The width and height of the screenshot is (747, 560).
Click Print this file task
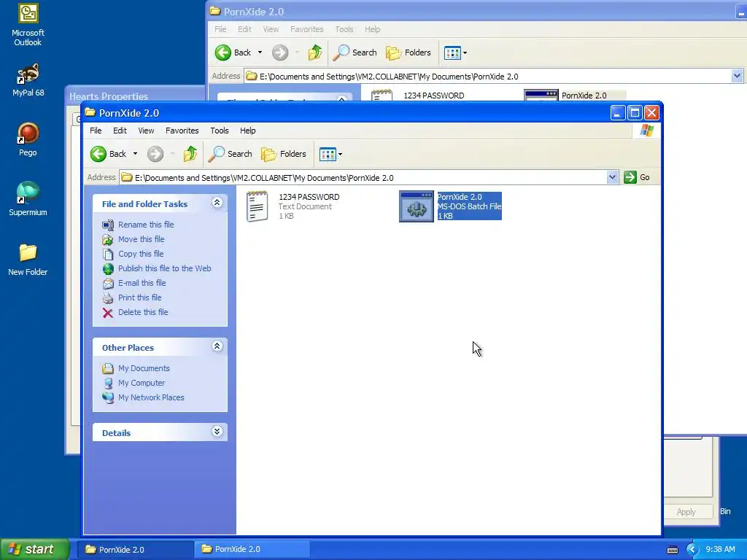pos(139,297)
